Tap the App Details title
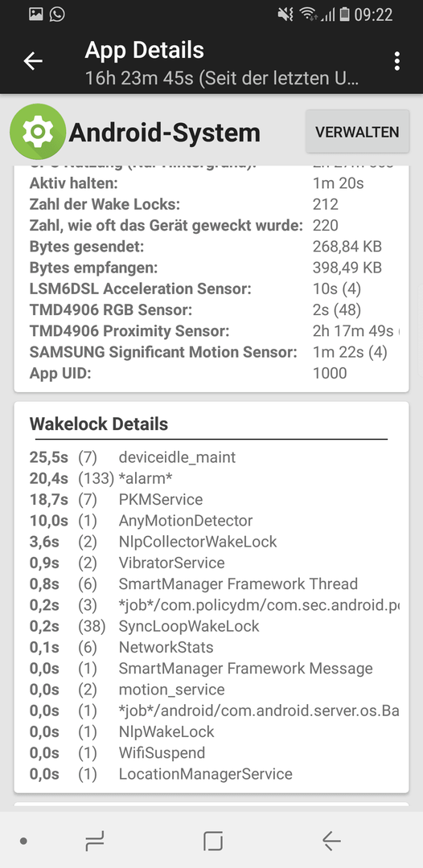This screenshot has width=423, height=868. point(145,51)
